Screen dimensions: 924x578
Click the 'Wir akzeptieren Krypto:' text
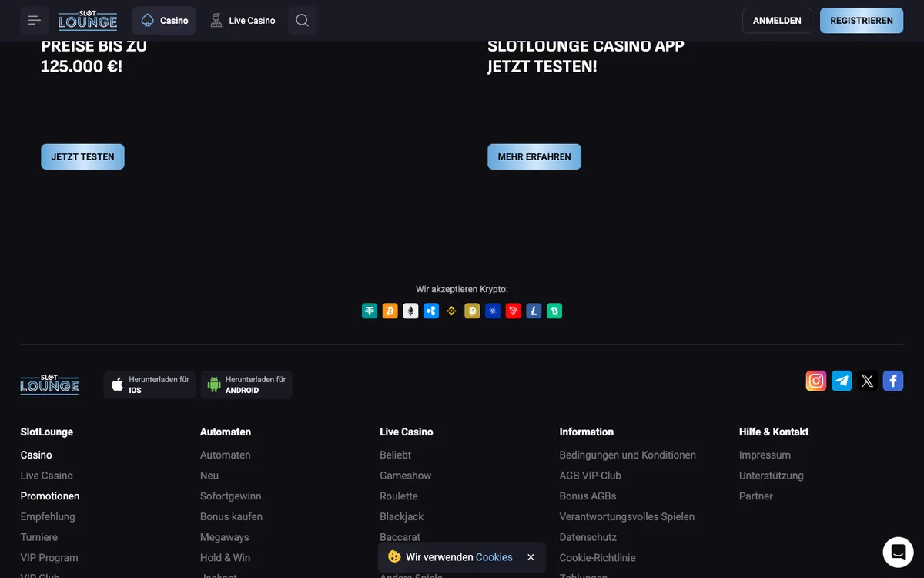(x=462, y=290)
